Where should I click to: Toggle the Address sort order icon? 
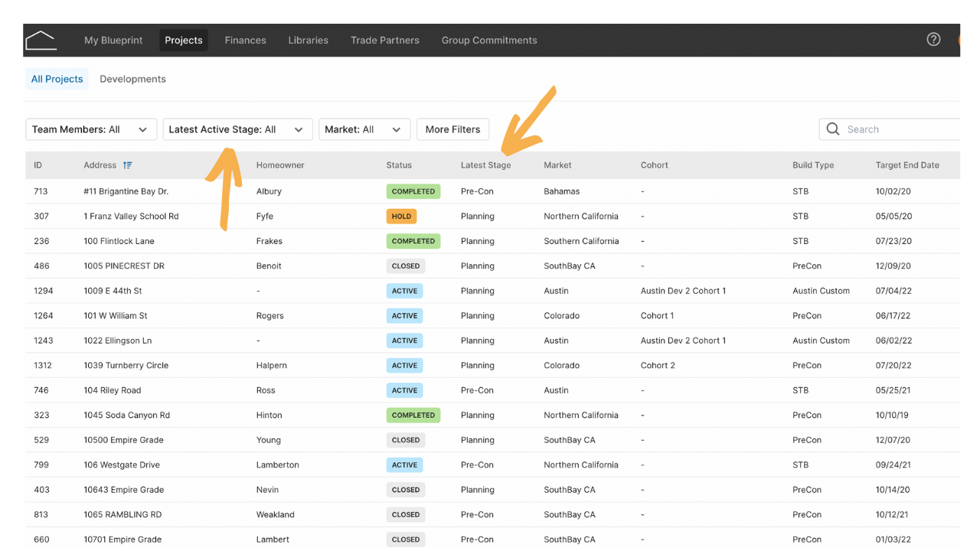point(127,165)
